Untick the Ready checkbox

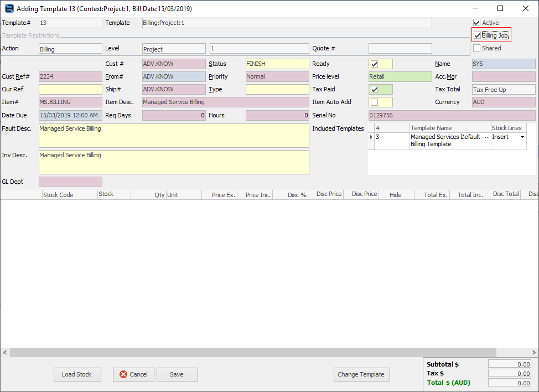click(x=374, y=64)
